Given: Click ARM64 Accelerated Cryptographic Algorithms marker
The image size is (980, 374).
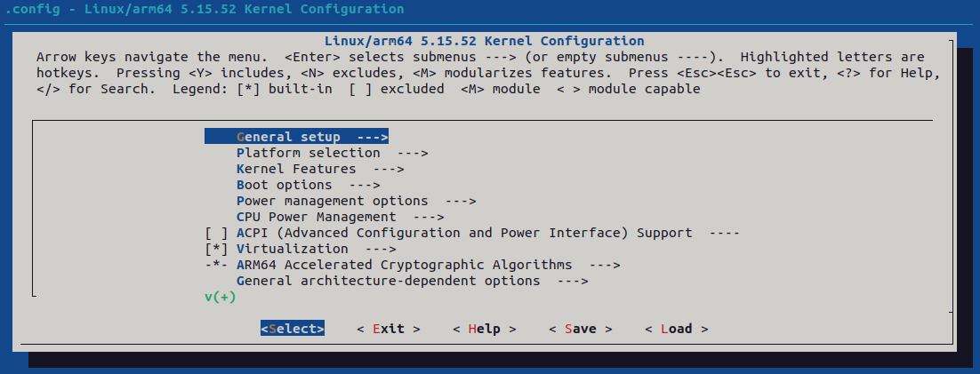Looking at the screenshot, I should click(x=216, y=265).
